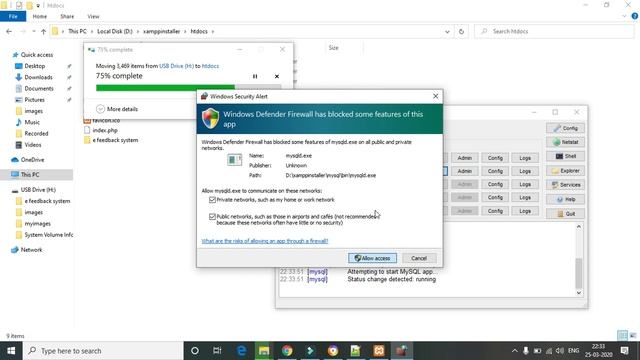Open XAMPP Help
Image resolution: width=640 pixels, height=360 pixels.
point(565,199)
